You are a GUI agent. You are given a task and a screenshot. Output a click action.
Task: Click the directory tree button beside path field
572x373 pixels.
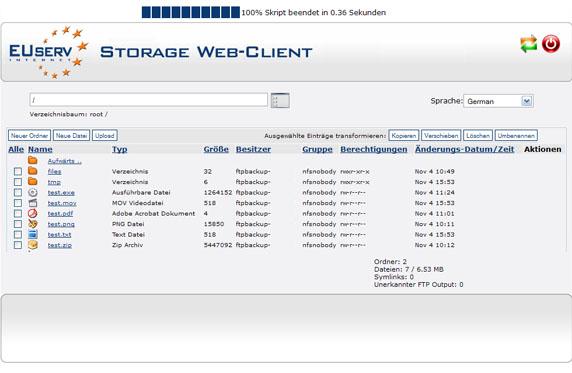[x=280, y=100]
